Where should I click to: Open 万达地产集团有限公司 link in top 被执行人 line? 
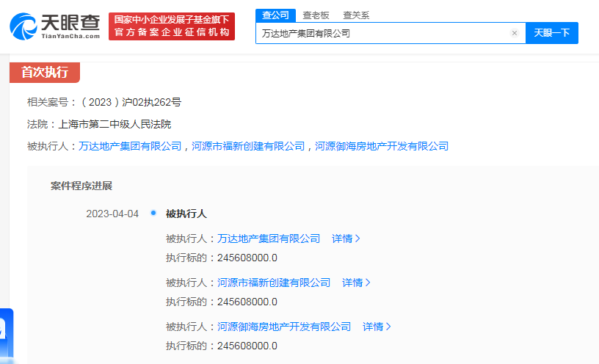click(x=130, y=146)
